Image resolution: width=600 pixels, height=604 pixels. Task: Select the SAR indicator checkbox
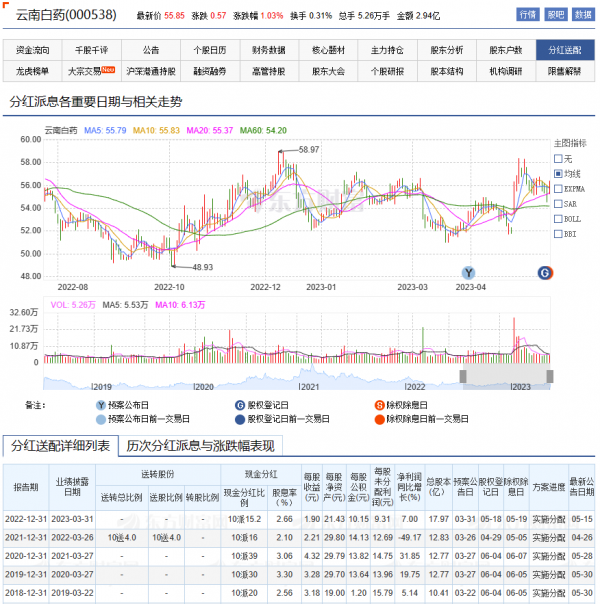[558, 203]
